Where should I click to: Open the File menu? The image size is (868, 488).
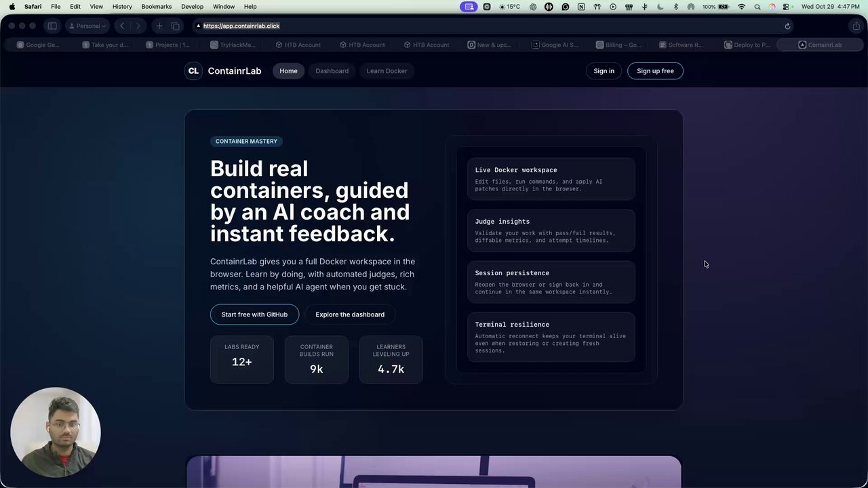tap(56, 7)
